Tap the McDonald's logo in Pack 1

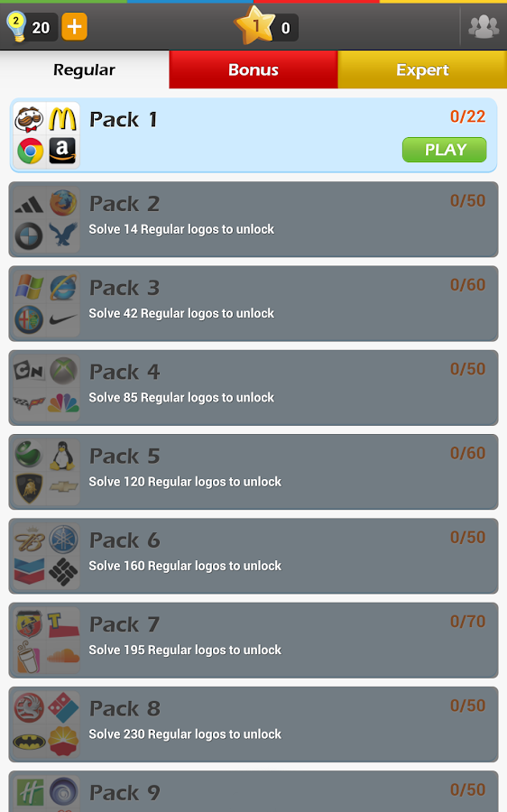pos(63,119)
